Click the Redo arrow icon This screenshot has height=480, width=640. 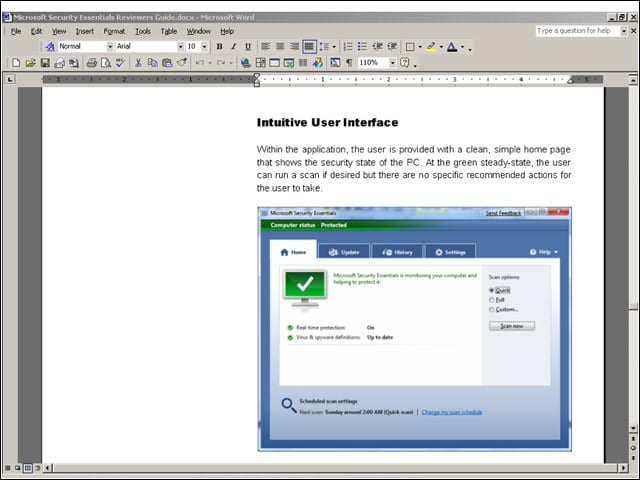tap(221, 62)
